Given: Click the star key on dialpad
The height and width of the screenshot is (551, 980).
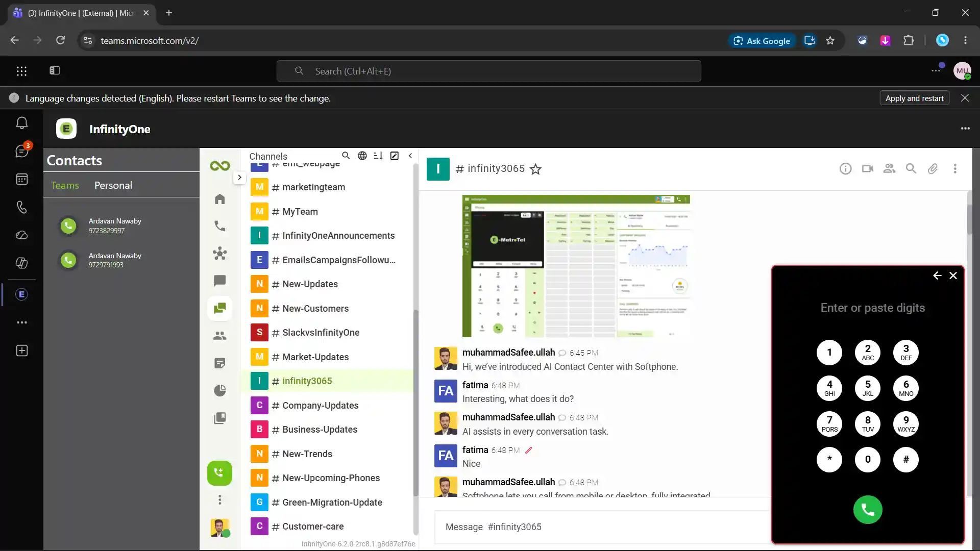Looking at the screenshot, I should coord(829,460).
